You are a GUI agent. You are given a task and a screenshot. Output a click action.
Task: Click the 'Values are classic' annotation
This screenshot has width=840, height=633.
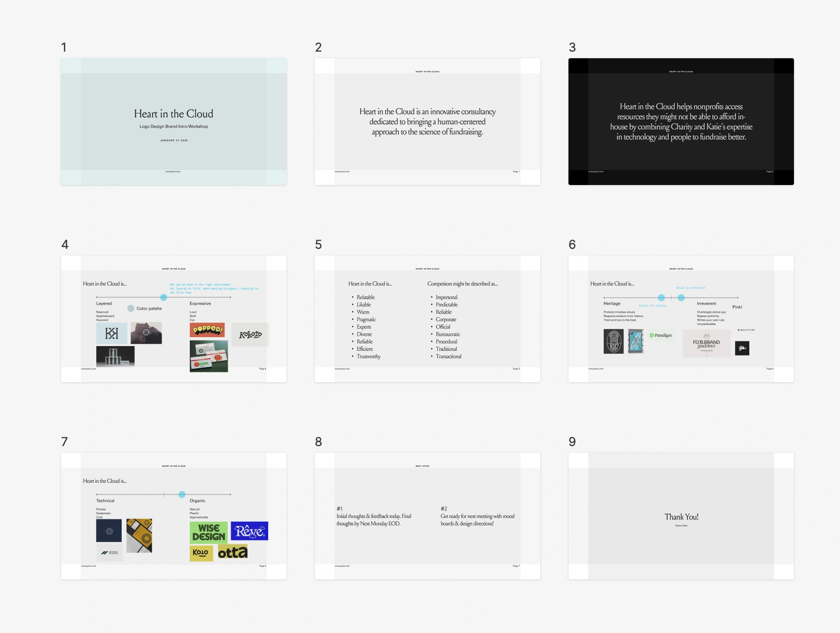pos(653,306)
